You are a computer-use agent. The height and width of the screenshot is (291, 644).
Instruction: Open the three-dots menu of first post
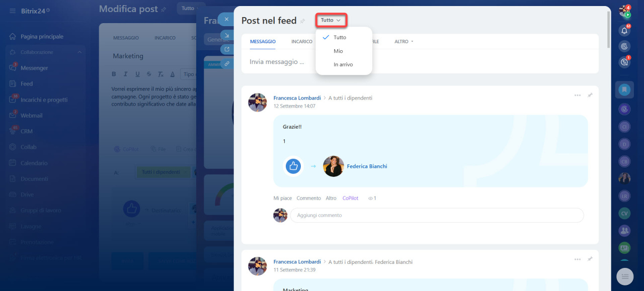[577, 95]
